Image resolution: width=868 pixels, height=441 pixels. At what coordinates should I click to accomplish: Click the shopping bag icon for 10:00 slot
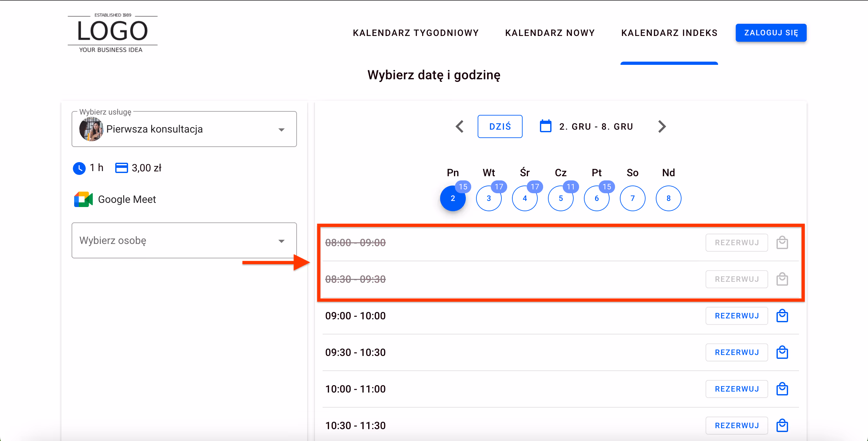(x=782, y=389)
